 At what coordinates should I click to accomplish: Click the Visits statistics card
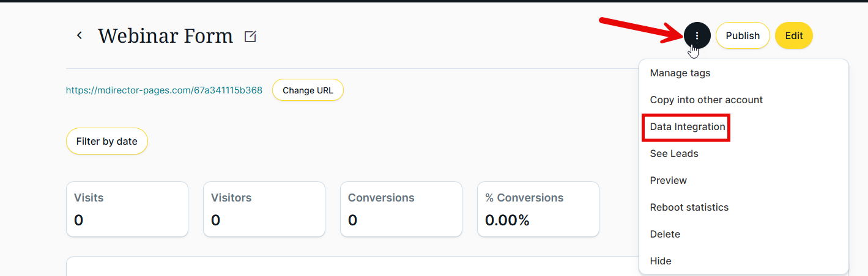127,209
